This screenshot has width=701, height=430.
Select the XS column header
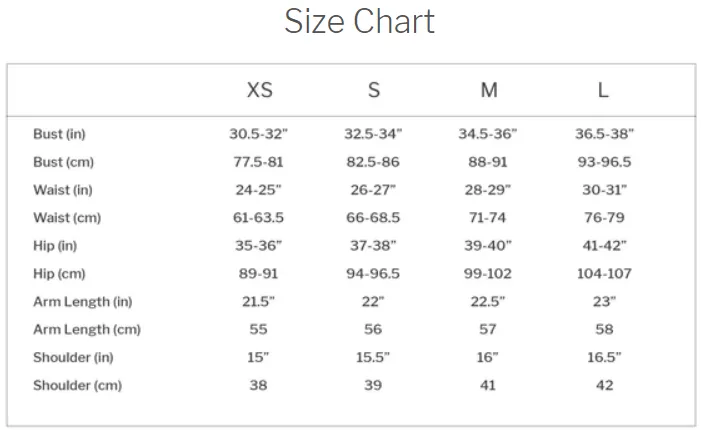coord(260,90)
